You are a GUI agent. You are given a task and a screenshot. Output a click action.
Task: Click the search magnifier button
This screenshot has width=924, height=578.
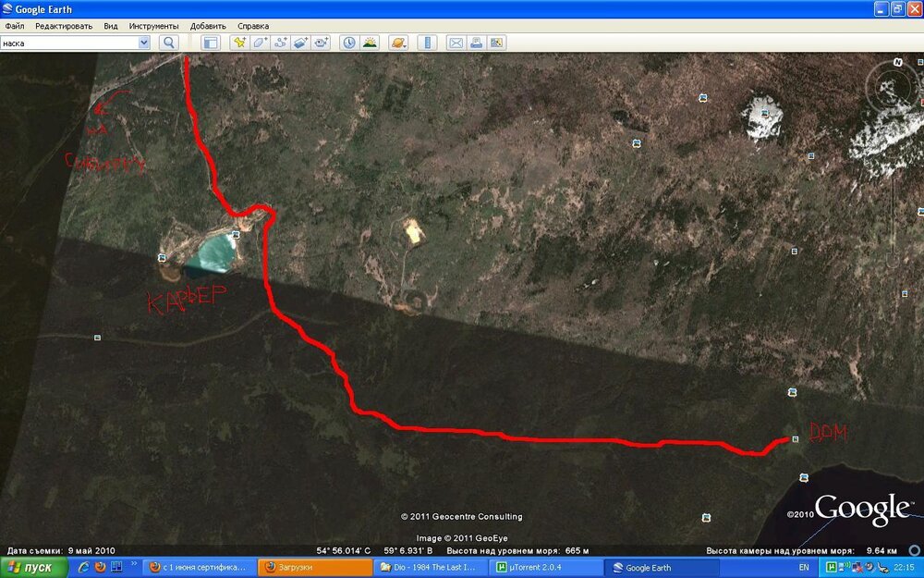tap(168, 43)
